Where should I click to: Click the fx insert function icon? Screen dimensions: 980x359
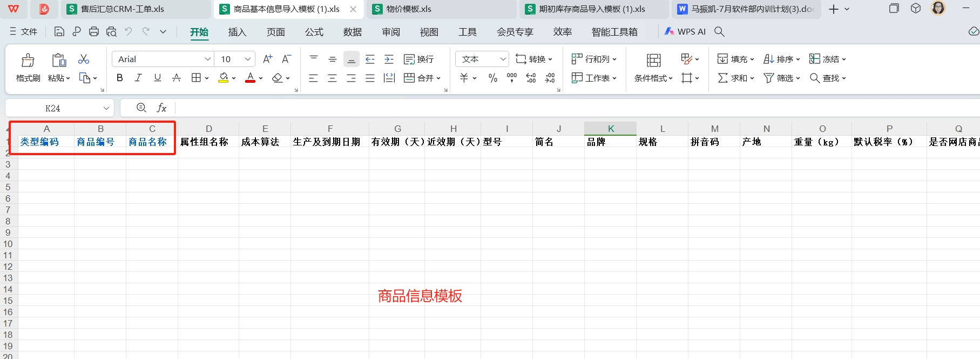click(161, 108)
